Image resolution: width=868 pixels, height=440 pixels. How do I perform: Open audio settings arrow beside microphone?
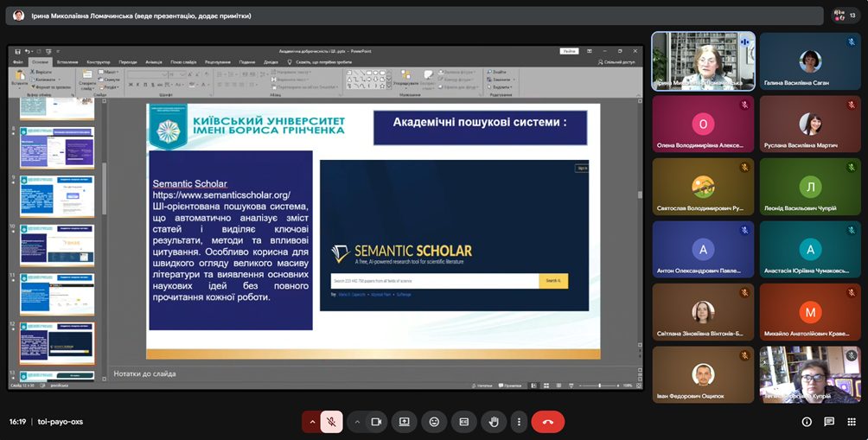coord(312,422)
